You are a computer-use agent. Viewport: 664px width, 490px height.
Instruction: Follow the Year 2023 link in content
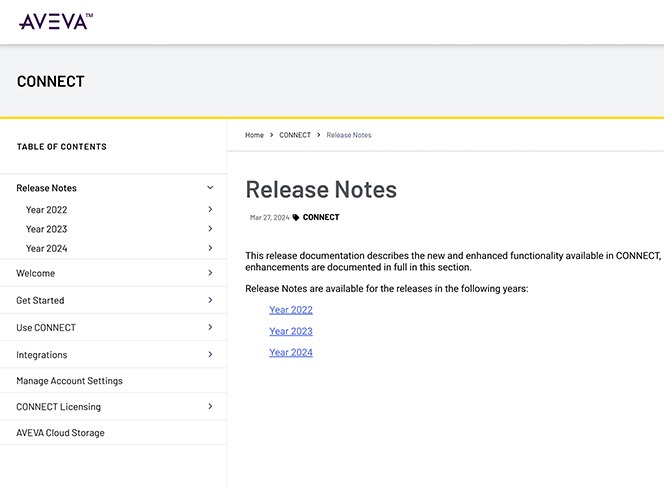tap(291, 331)
